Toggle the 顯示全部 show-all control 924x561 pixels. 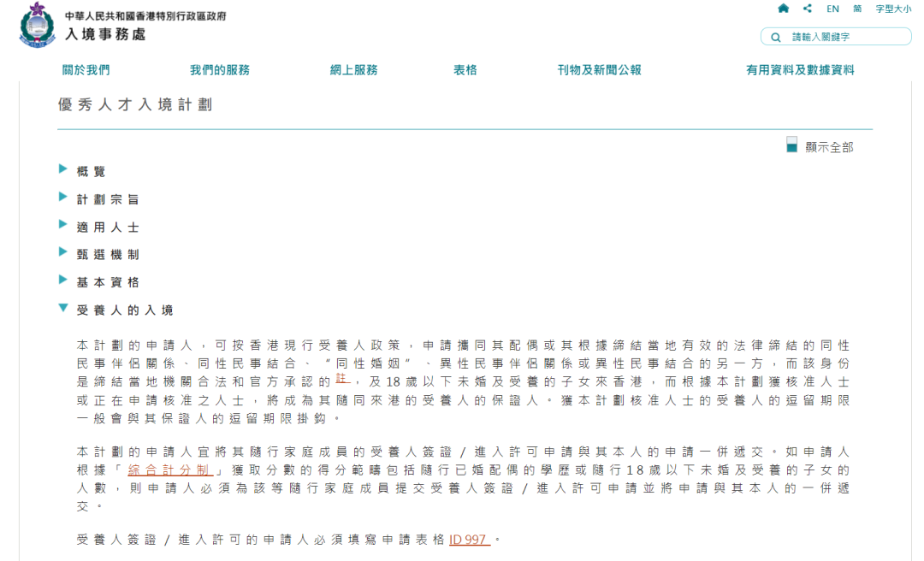tap(820, 147)
